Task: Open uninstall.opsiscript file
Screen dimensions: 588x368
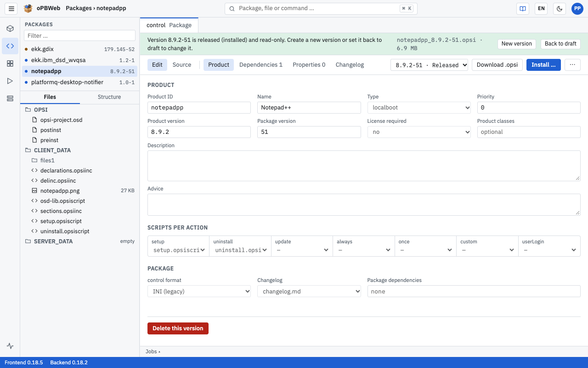Action: (x=79, y=231)
